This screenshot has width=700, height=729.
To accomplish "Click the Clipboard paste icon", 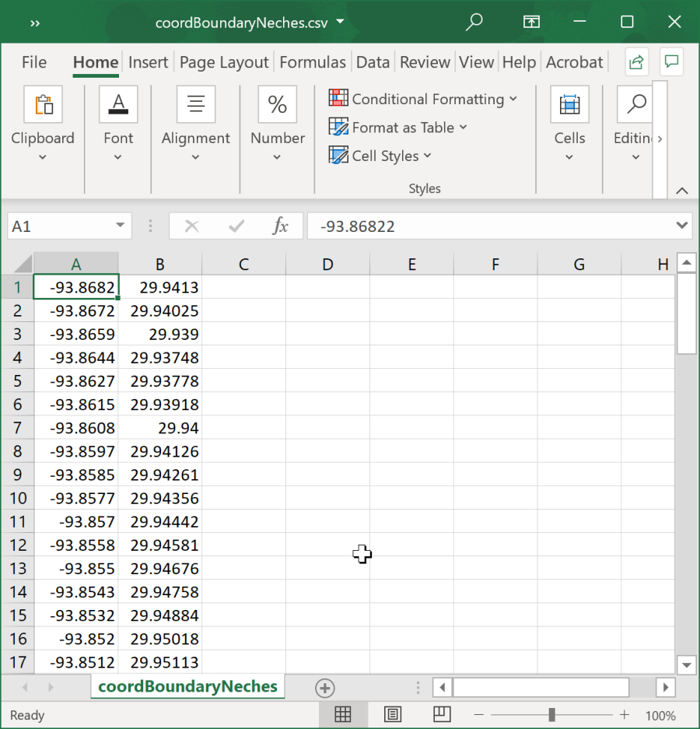I will 44,104.
